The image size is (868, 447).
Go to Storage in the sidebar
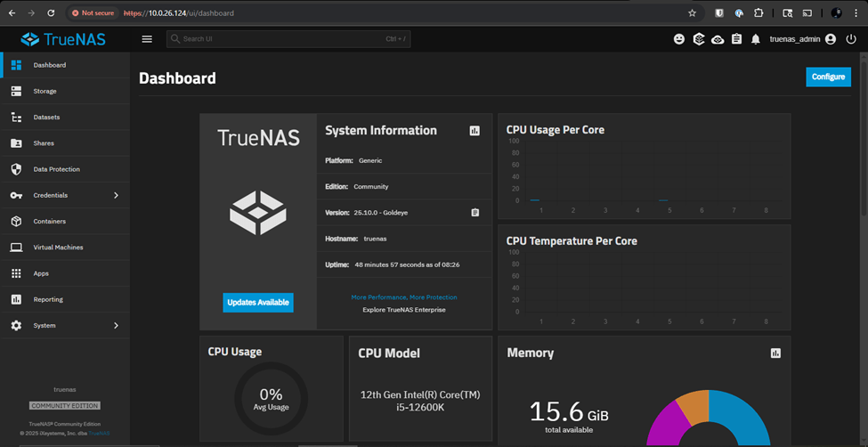tap(45, 91)
